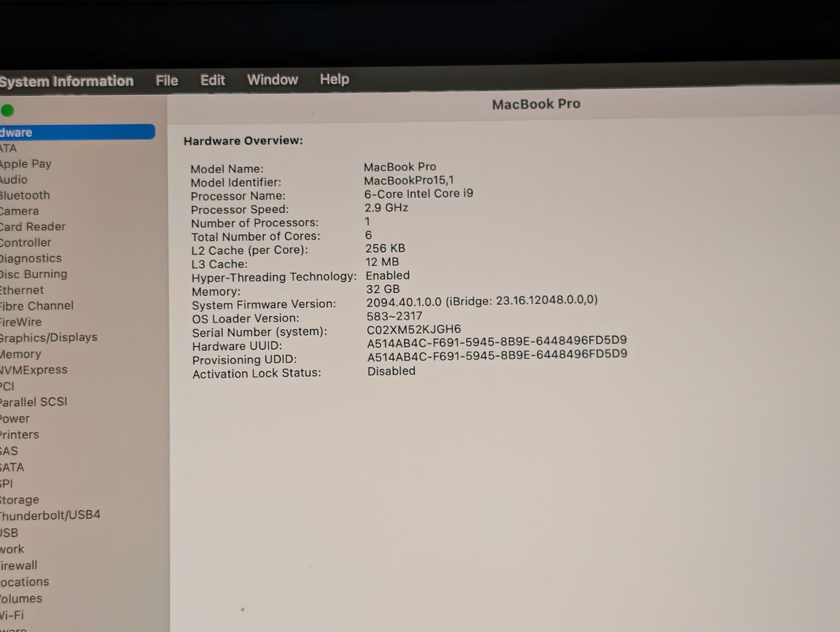
Task: Open the SATA section
Action: tap(12, 468)
